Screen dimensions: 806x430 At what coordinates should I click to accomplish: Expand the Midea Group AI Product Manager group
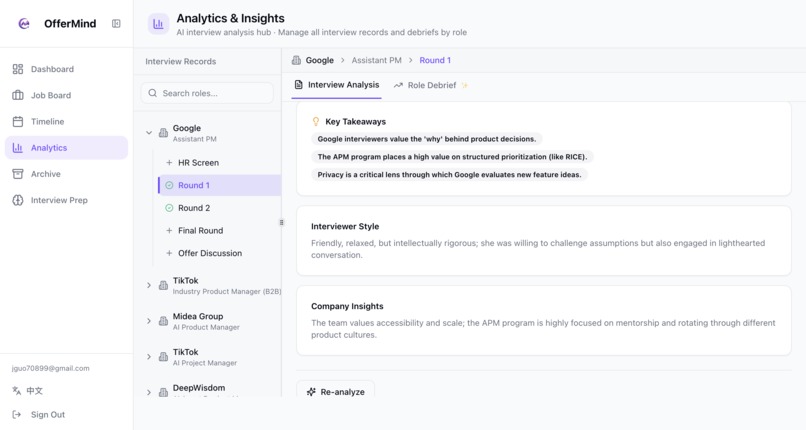149,321
